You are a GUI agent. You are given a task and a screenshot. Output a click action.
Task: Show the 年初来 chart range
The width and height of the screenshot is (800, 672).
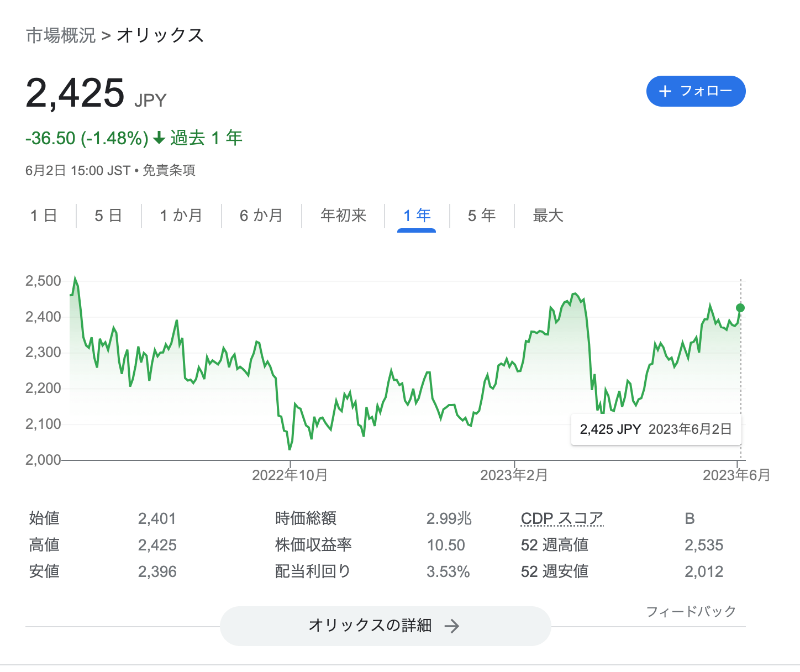point(343,216)
